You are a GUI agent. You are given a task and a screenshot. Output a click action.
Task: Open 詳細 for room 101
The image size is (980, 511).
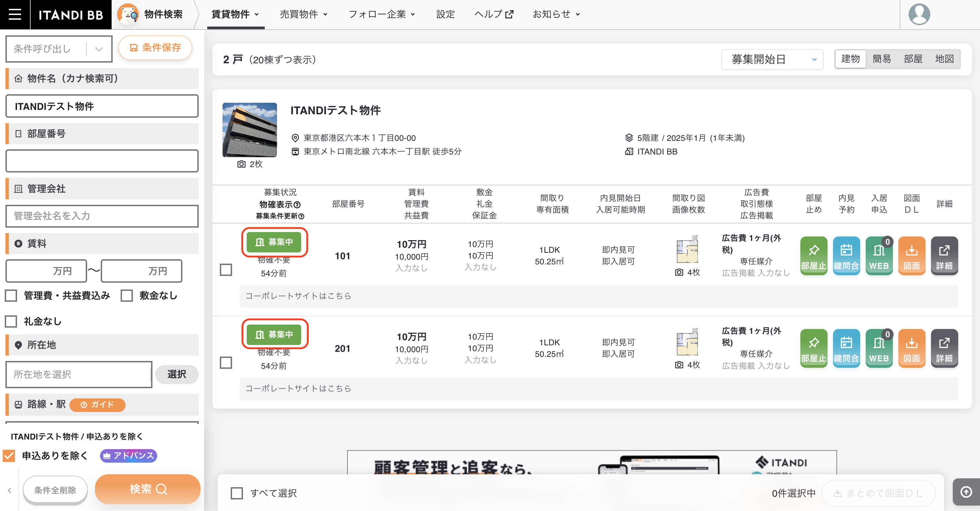[944, 255]
